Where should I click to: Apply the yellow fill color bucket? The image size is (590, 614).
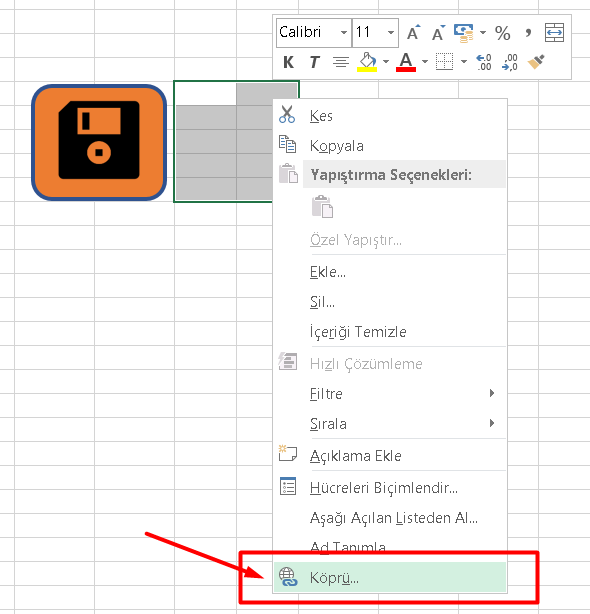(x=367, y=62)
